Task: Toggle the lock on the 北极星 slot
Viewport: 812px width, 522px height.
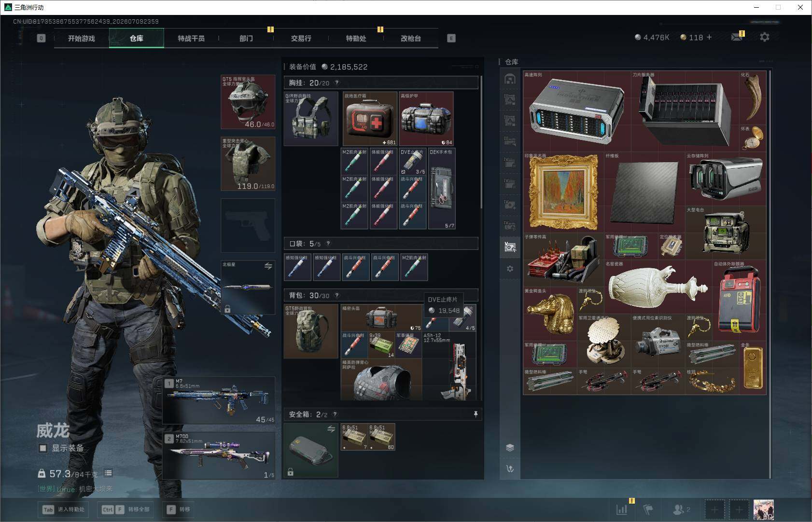Action: tap(227, 309)
